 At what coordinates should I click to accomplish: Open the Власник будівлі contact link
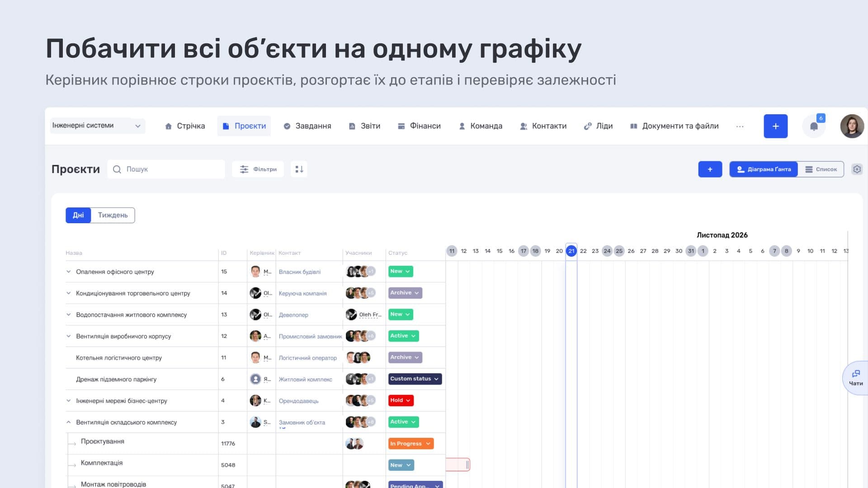click(x=300, y=272)
